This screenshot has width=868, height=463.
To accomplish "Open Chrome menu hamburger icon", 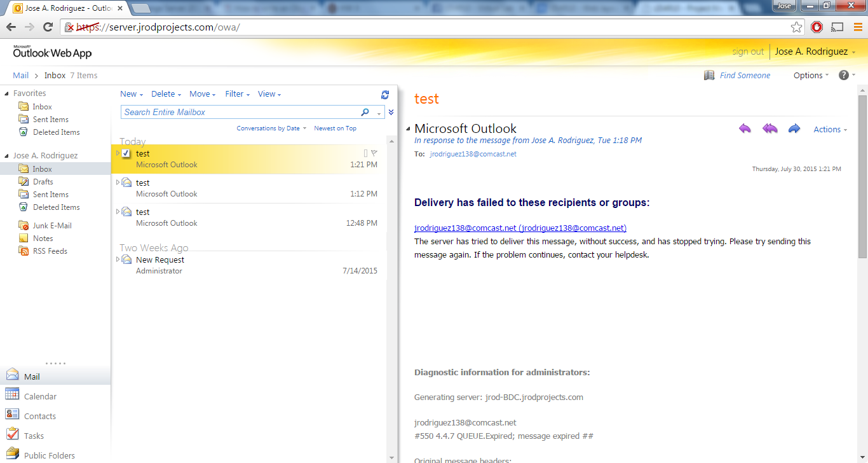I will 857,27.
